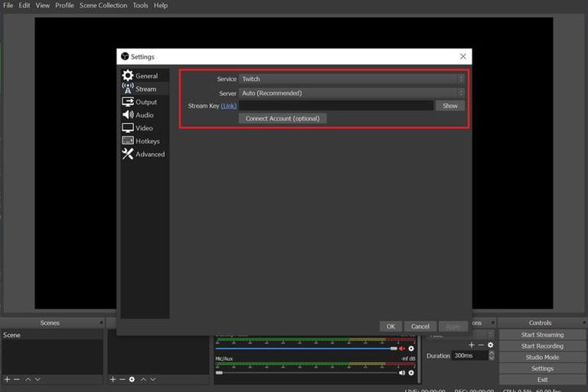This screenshot has width=588, height=392.
Task: Unmute the muted desktop audio speaker
Action: (401, 348)
